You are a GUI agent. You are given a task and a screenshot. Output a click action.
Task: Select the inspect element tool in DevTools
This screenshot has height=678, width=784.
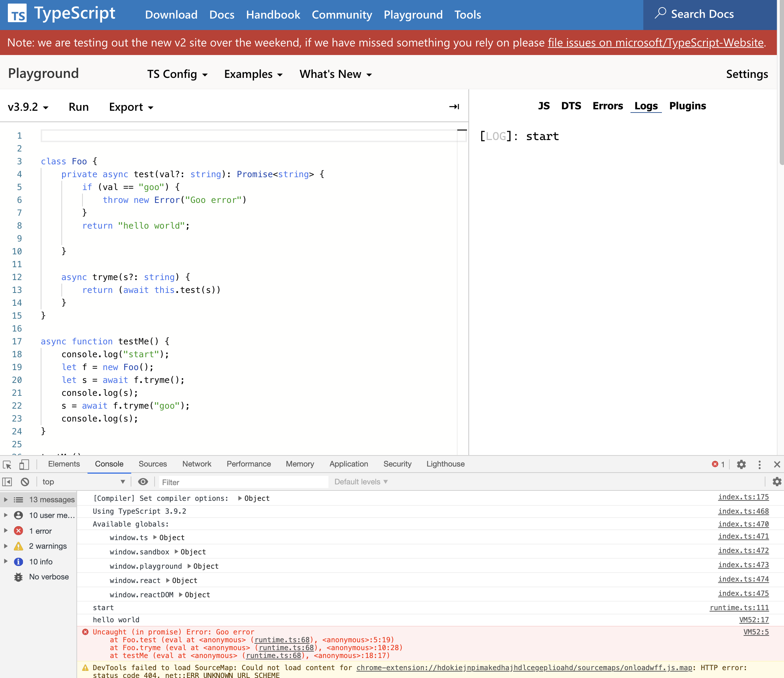tap(7, 464)
